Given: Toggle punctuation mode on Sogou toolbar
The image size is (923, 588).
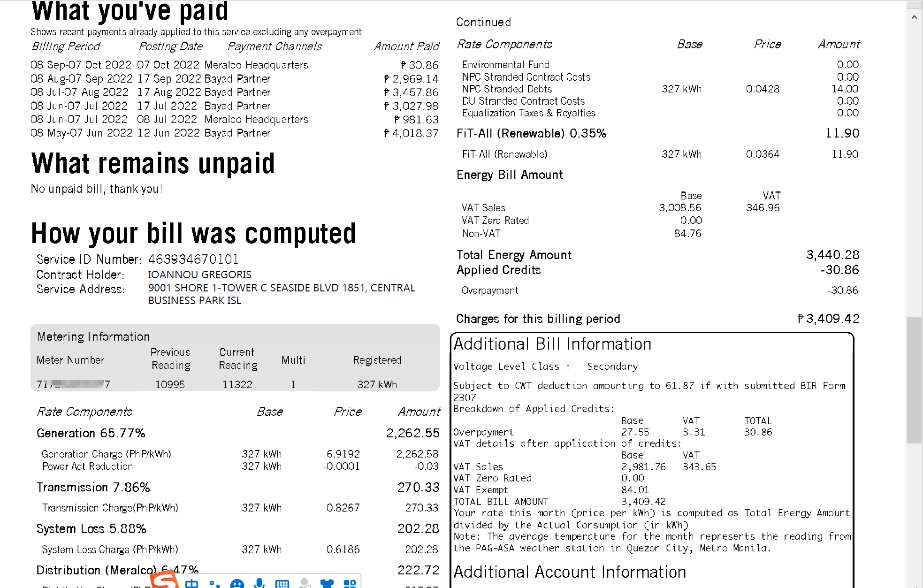Looking at the screenshot, I should click(x=214, y=584).
